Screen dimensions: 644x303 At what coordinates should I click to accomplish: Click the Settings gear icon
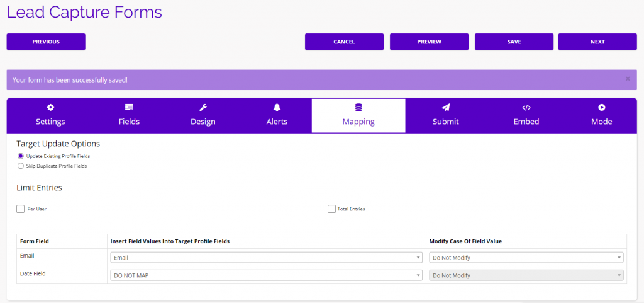[x=50, y=108]
